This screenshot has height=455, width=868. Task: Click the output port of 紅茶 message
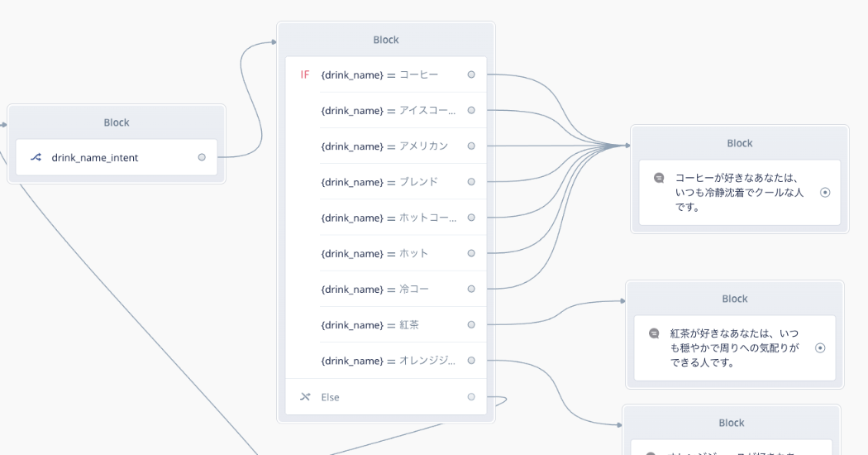click(x=820, y=348)
